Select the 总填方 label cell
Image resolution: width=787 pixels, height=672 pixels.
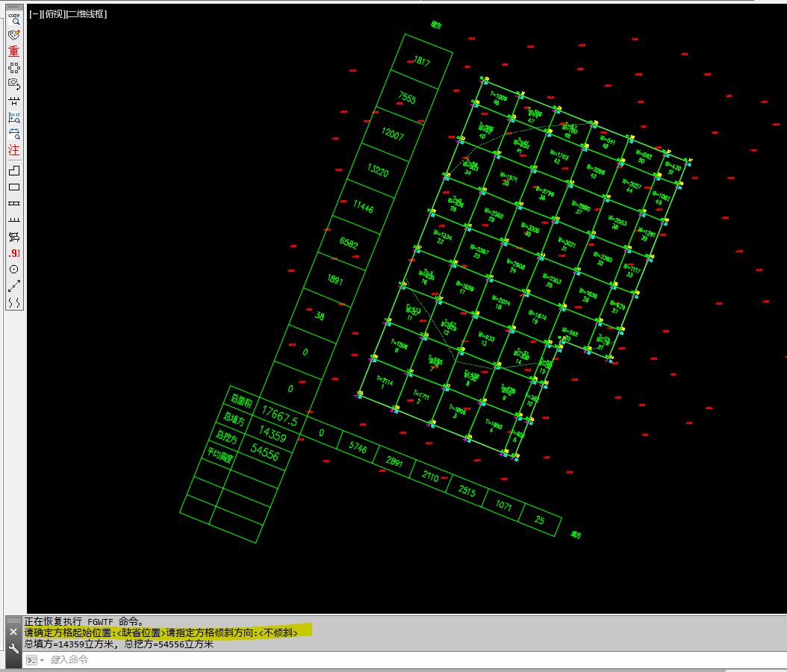point(234,419)
